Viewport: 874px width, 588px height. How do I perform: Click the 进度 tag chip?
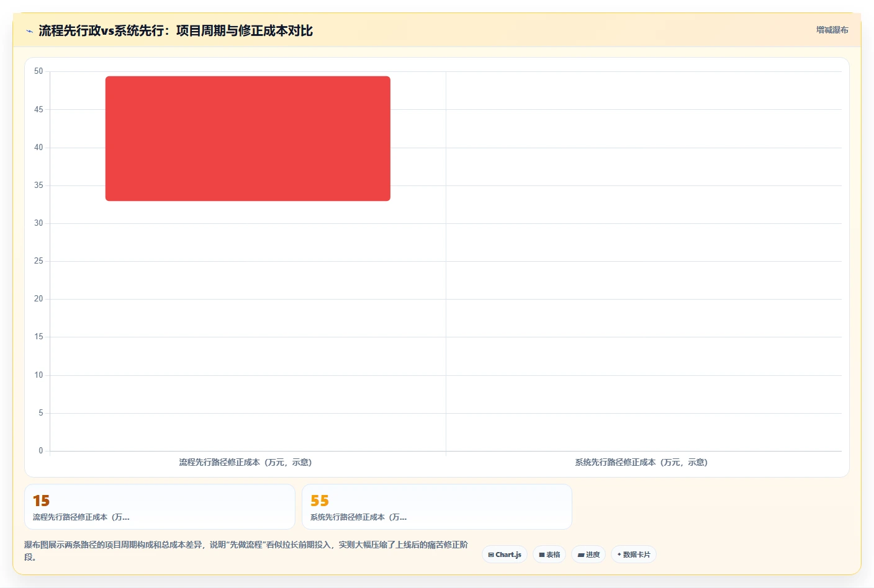[588, 555]
